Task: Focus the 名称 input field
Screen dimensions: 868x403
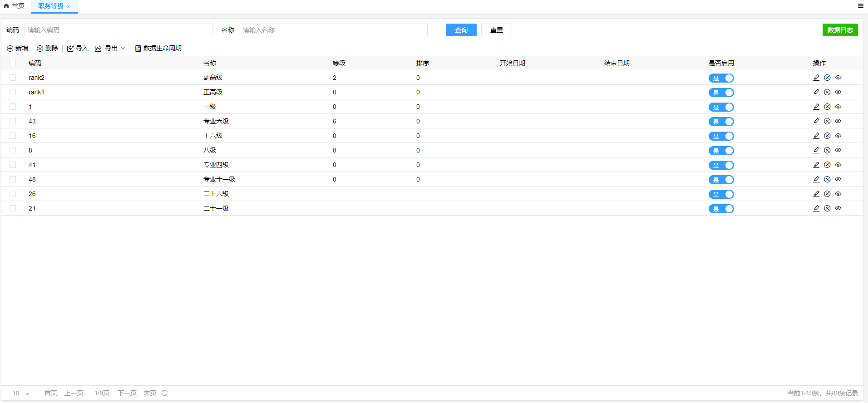Action: 334,30
